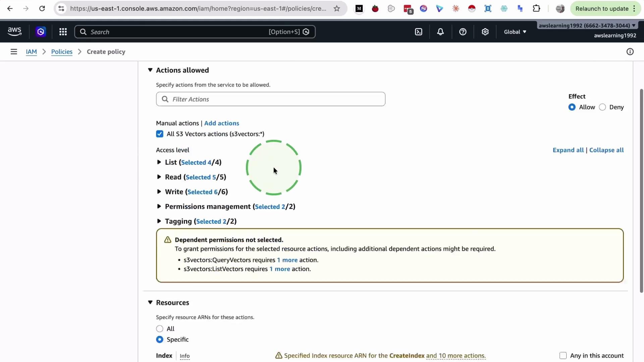Screen dimensions: 644x362
Task: Open the AWS services grid menu
Action: pyautogui.click(x=63, y=32)
